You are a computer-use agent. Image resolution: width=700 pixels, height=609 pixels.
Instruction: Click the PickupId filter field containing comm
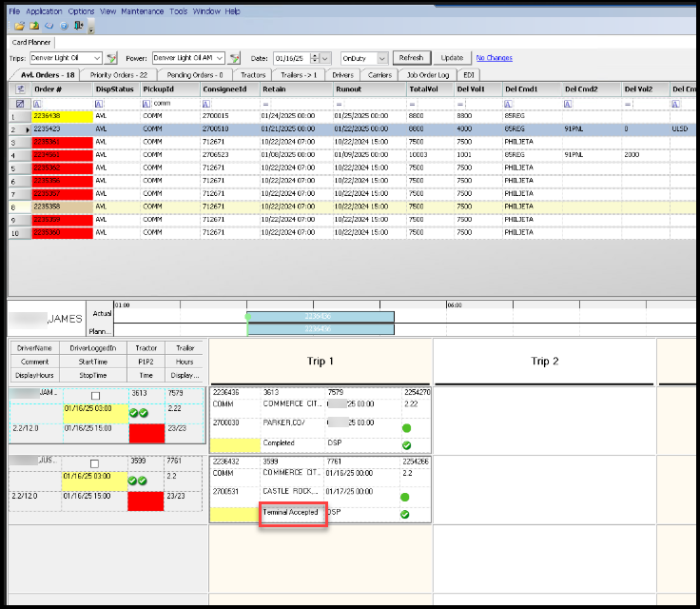click(168, 103)
